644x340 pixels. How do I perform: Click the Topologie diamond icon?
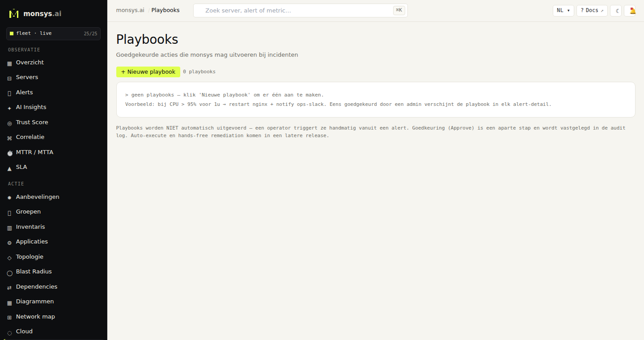pyautogui.click(x=9, y=258)
